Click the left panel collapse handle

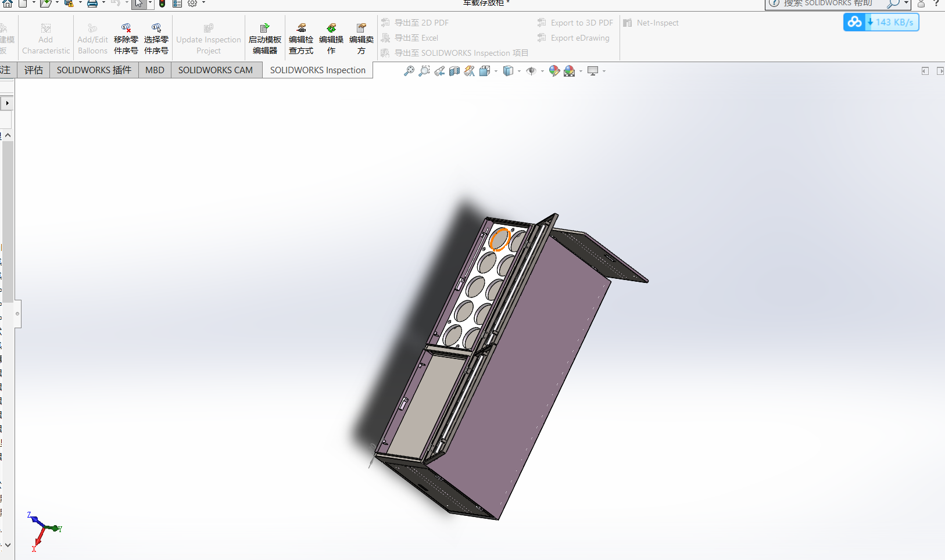[x=18, y=314]
